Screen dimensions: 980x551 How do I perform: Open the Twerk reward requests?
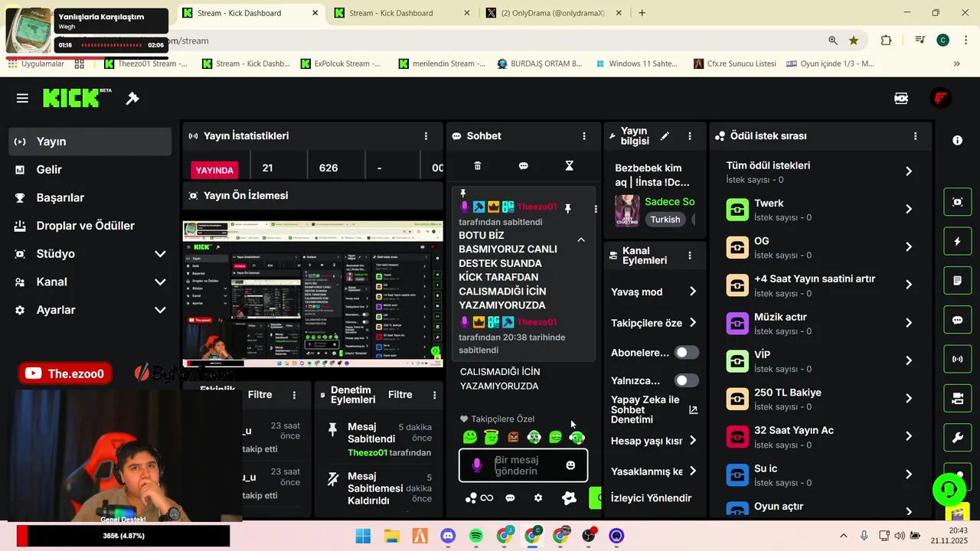coord(820,210)
